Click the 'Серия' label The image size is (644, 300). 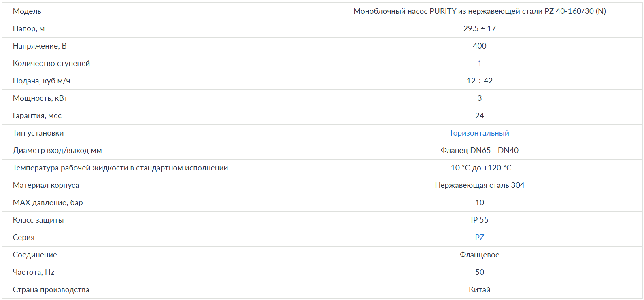(23, 238)
